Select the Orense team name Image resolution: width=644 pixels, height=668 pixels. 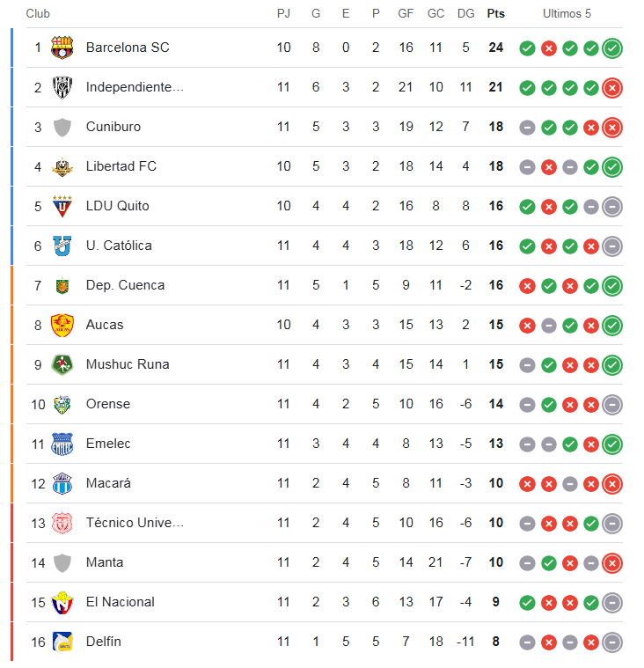pos(108,404)
